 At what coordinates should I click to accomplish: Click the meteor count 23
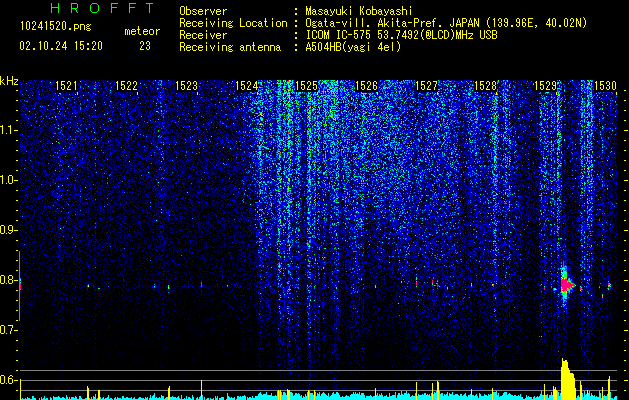click(145, 46)
